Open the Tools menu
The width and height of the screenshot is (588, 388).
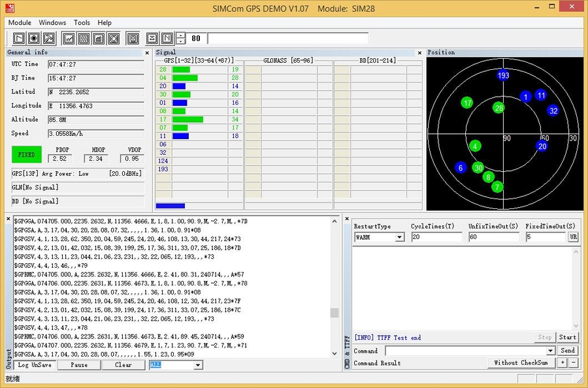[x=82, y=23]
